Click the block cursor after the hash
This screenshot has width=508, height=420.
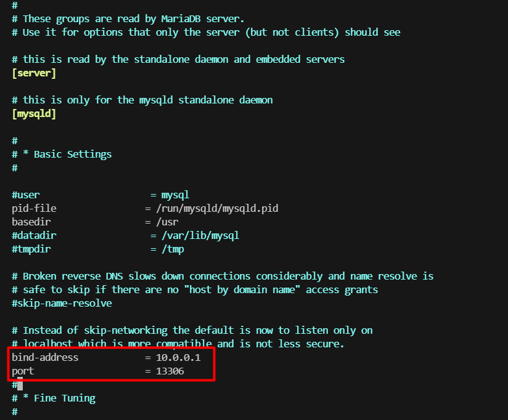pos(20,384)
